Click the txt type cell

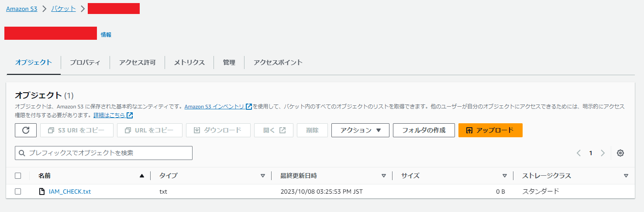[163, 191]
